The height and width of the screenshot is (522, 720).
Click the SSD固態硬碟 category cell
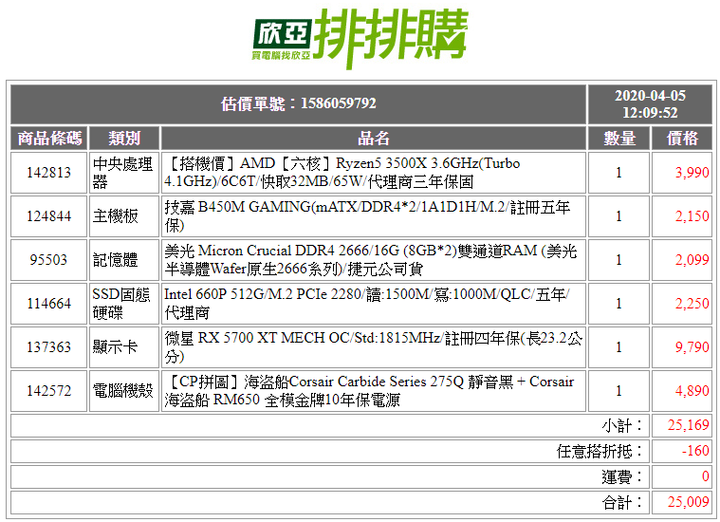124,303
